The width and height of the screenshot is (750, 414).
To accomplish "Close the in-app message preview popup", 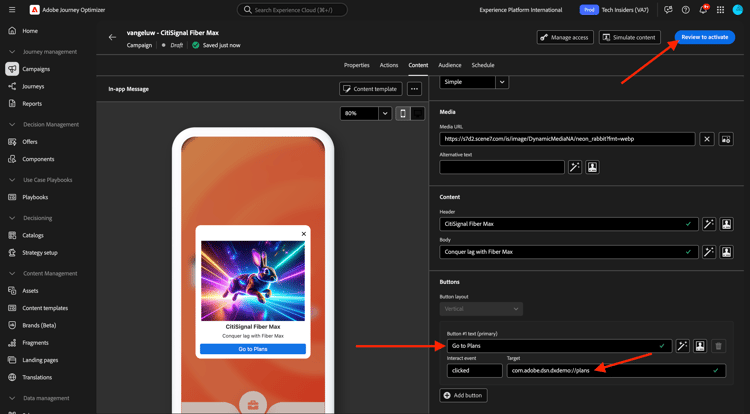I will click(304, 234).
